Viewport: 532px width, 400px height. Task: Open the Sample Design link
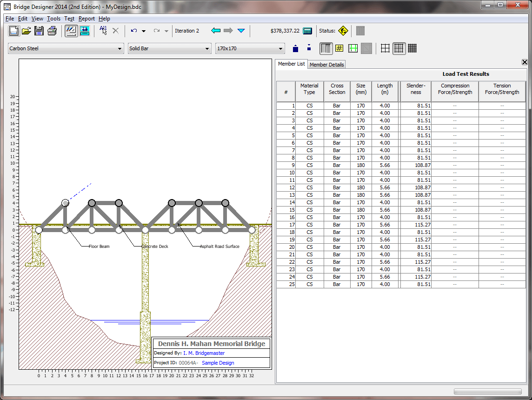click(218, 363)
